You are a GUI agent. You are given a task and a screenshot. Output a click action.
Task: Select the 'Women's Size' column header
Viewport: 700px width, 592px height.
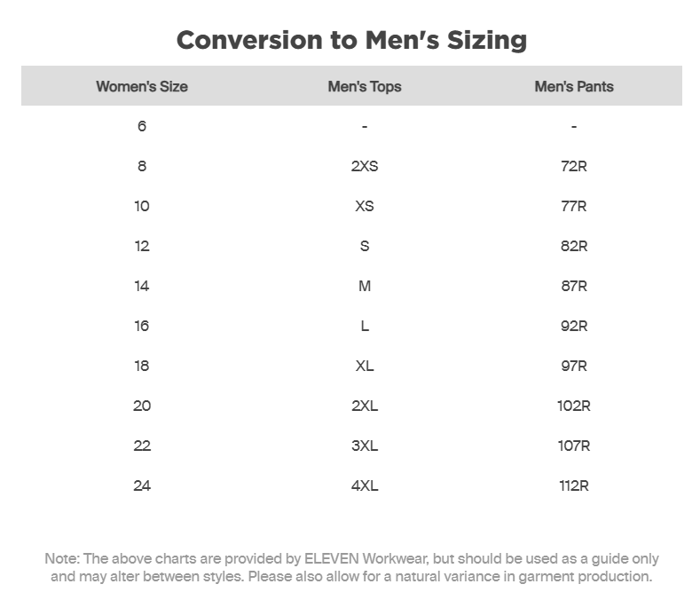pyautogui.click(x=142, y=86)
